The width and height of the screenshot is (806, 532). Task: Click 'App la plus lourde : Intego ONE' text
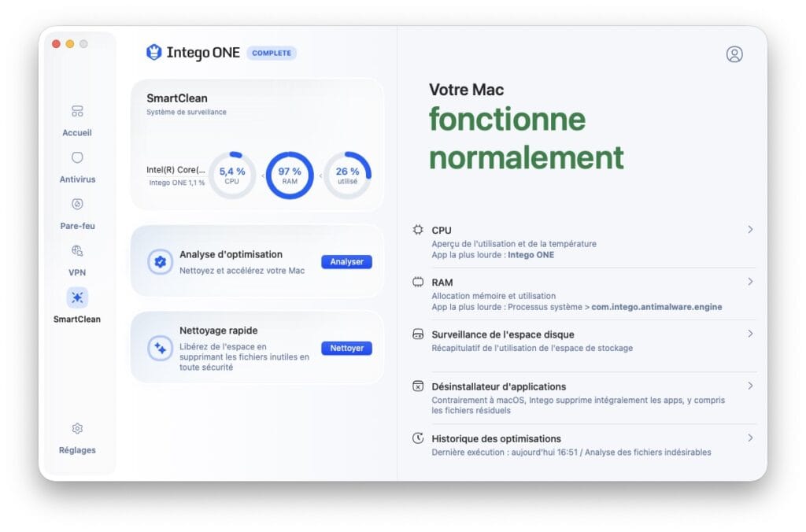click(493, 255)
